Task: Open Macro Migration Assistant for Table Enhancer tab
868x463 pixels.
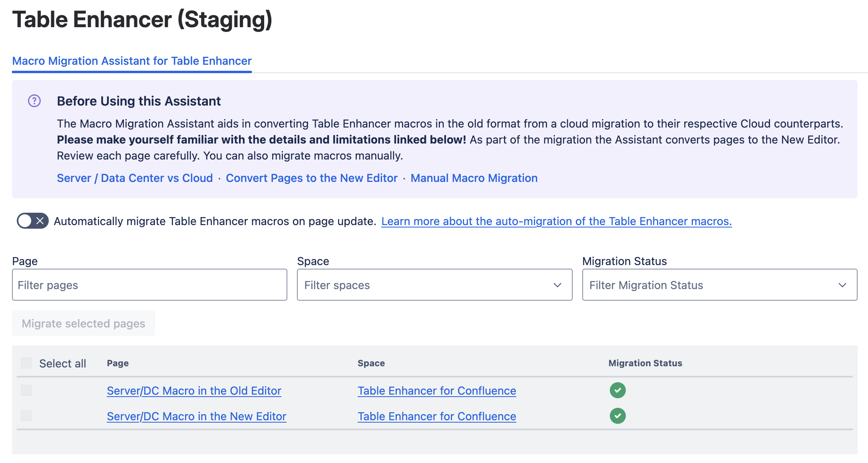Action: [132, 61]
